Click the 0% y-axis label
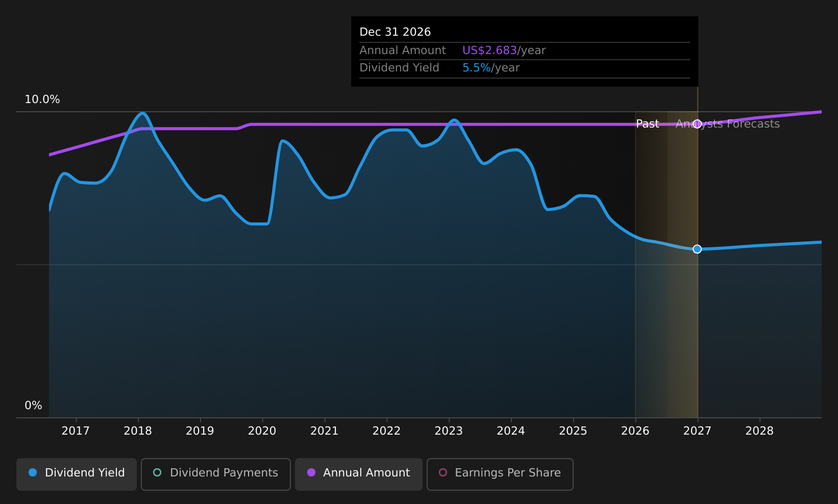Viewport: 838px width, 504px height. (x=34, y=406)
